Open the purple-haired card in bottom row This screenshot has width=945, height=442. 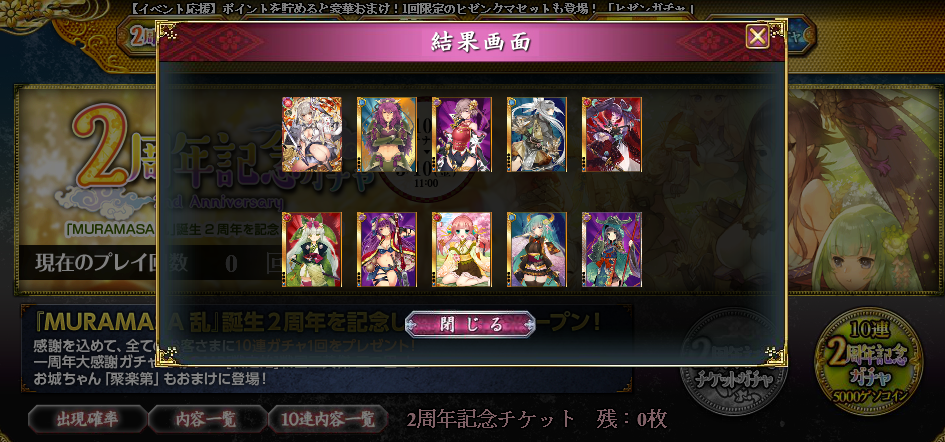(386, 250)
